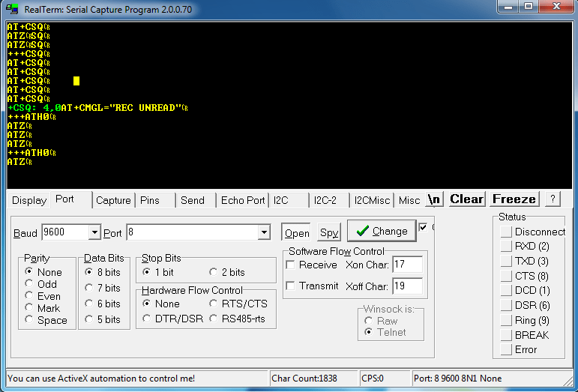Enable the Transmit software flow control checkbox

click(291, 286)
